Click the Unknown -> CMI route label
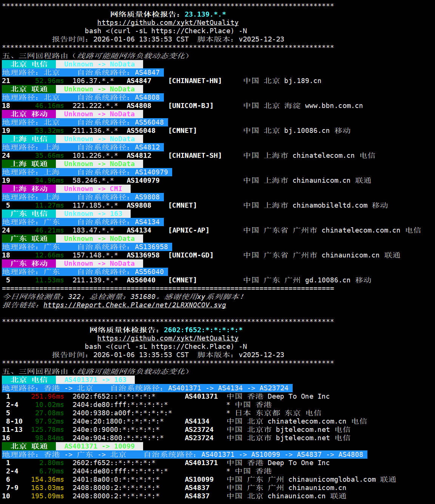 point(93,189)
